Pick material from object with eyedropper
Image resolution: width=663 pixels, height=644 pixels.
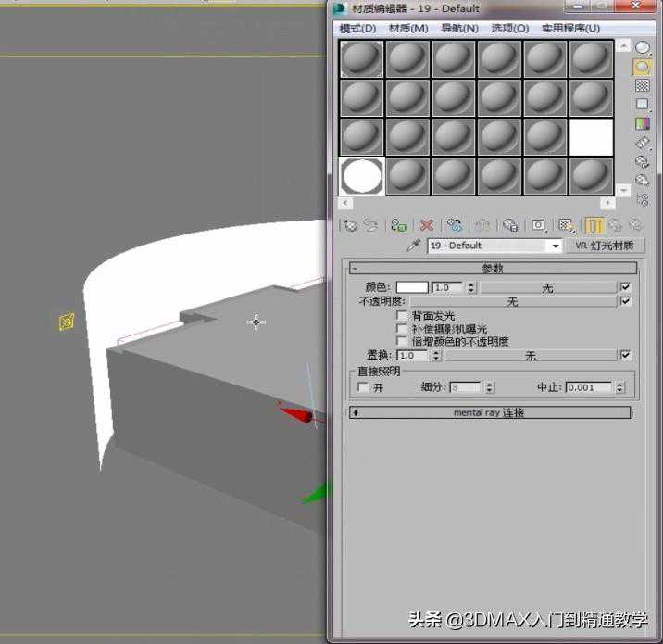[413, 246]
